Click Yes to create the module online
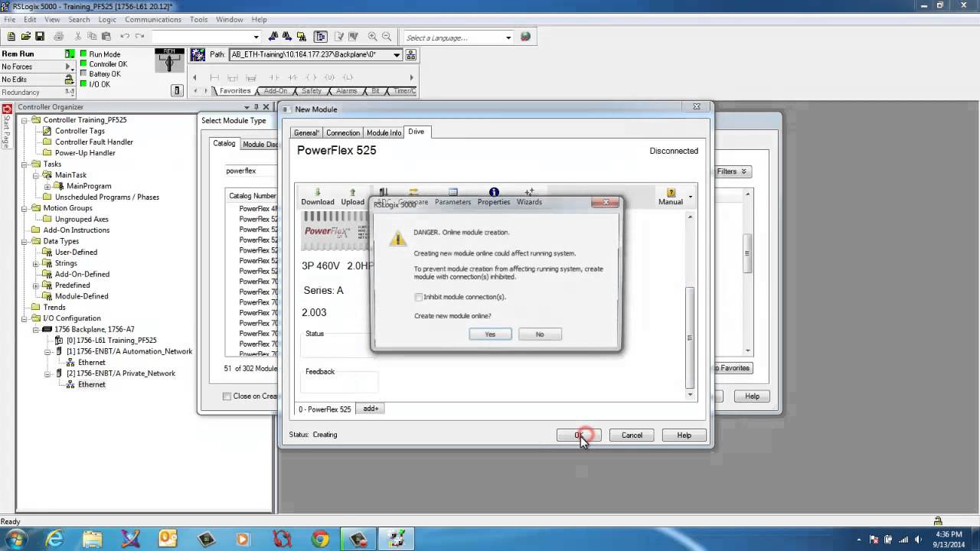 490,334
